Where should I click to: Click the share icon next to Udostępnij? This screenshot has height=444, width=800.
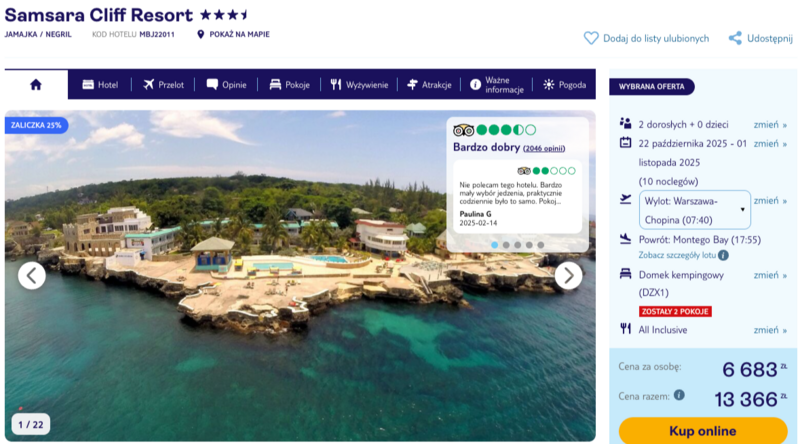(x=735, y=38)
